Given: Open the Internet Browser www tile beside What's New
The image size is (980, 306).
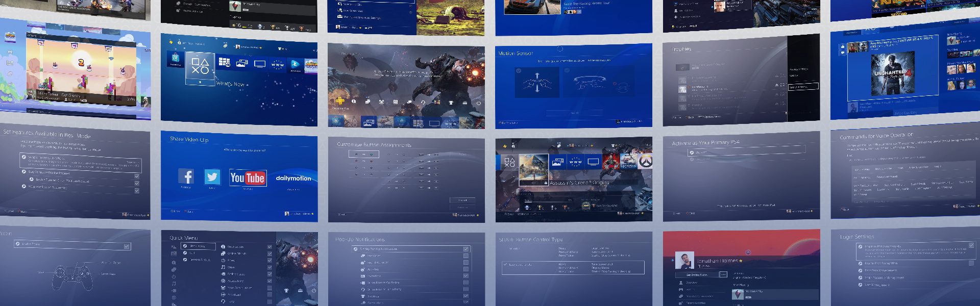Looking at the screenshot, I should 278,64.
